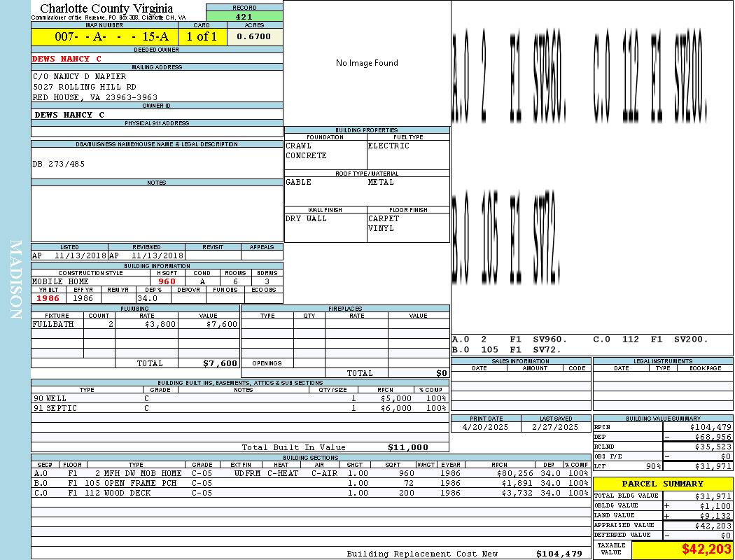Screen dimensions: 735x560
Task: Select the 91 SEPTIC built-in row
Action: click(238, 408)
